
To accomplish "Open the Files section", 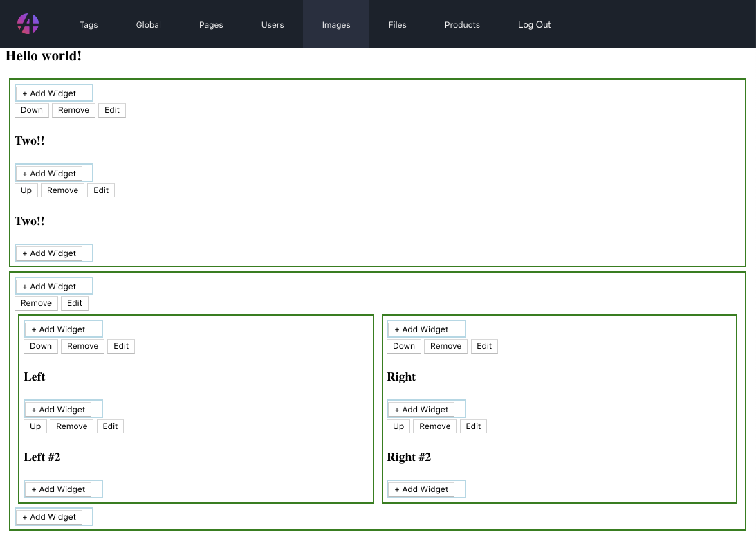I will pos(397,25).
